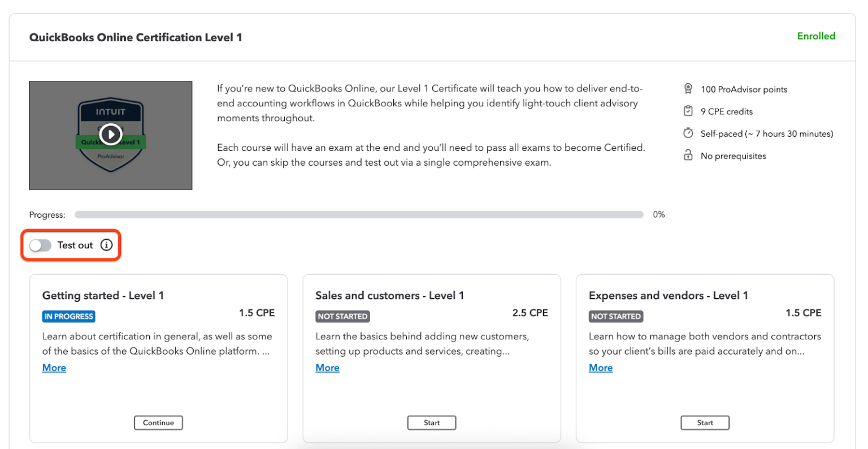Click the ProAdvisor points medal icon
The height and width of the screenshot is (449, 868).
688,88
